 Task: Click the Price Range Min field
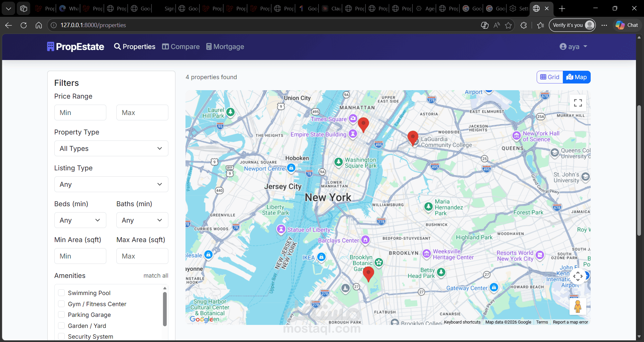coord(80,113)
